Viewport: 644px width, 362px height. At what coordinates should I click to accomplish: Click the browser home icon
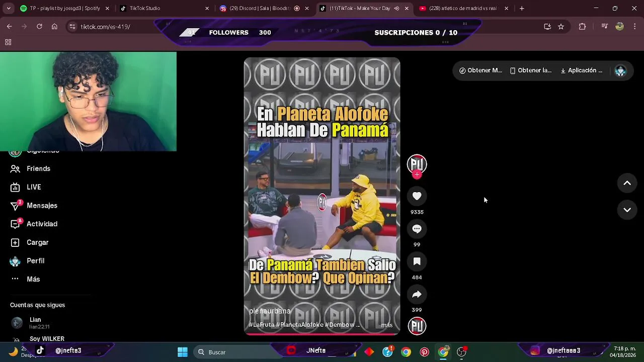tap(54, 27)
